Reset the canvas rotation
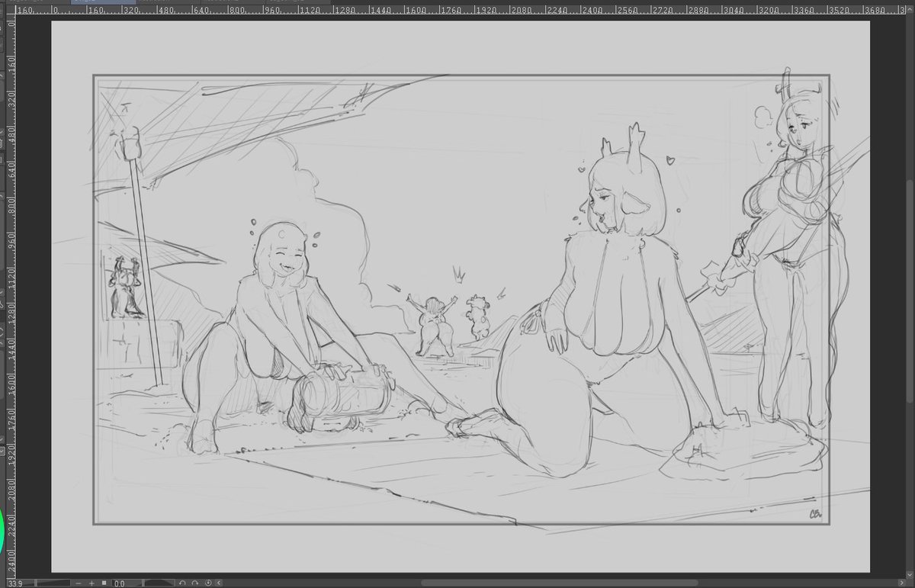 click(x=208, y=583)
